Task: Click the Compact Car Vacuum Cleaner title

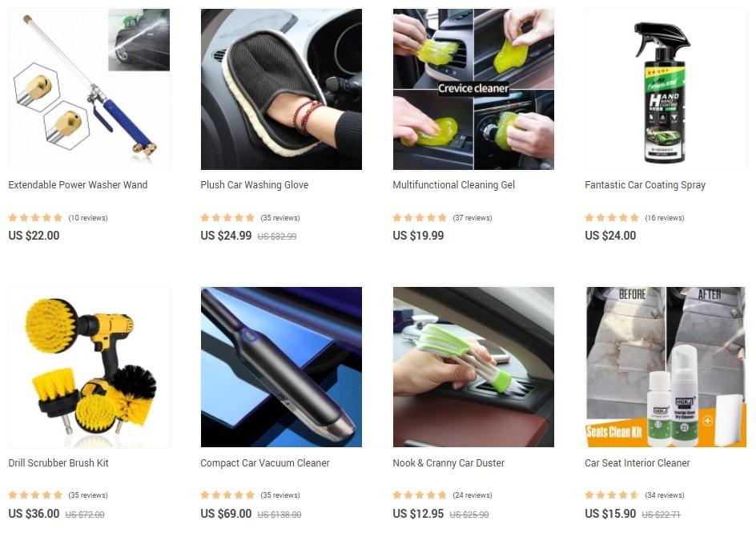Action: point(265,463)
